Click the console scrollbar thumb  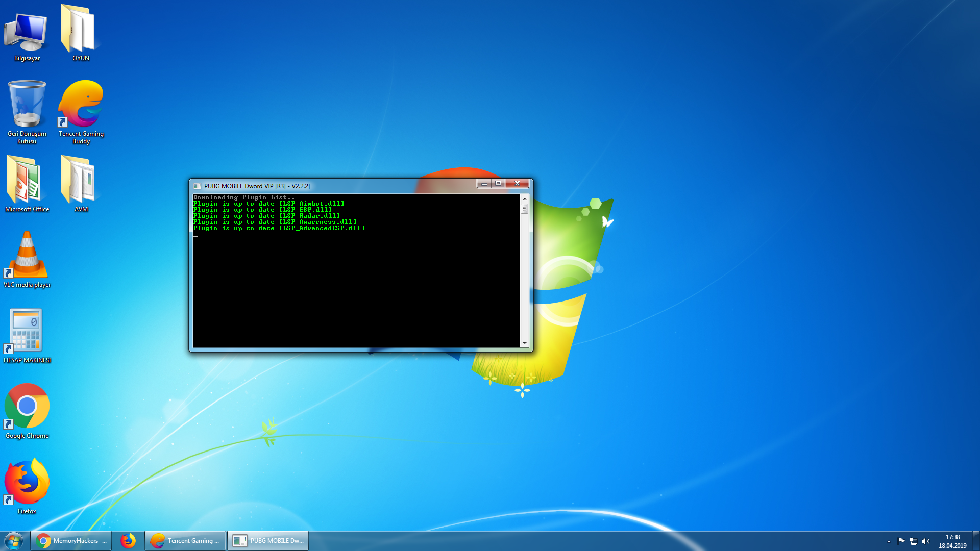point(524,209)
